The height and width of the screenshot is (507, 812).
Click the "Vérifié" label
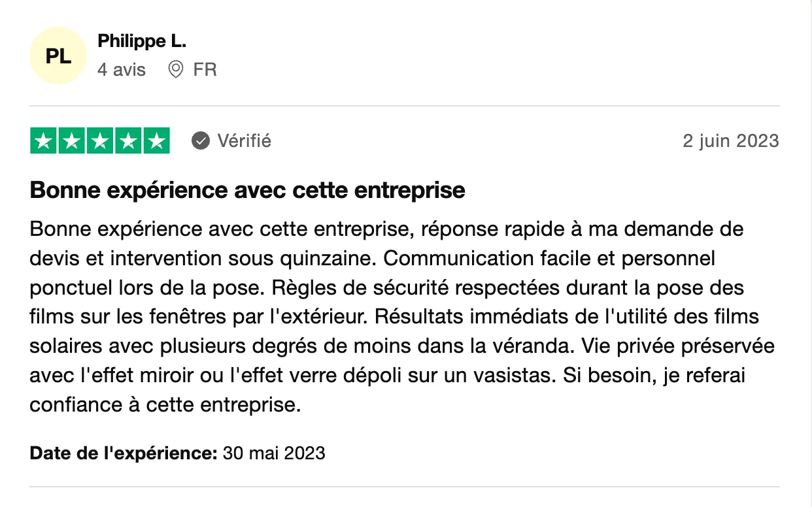point(244,140)
